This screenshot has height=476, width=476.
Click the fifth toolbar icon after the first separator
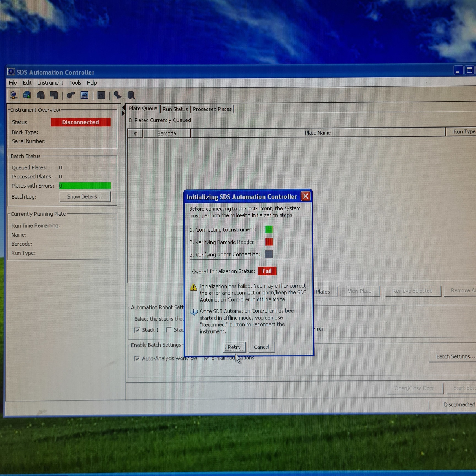pos(71,95)
